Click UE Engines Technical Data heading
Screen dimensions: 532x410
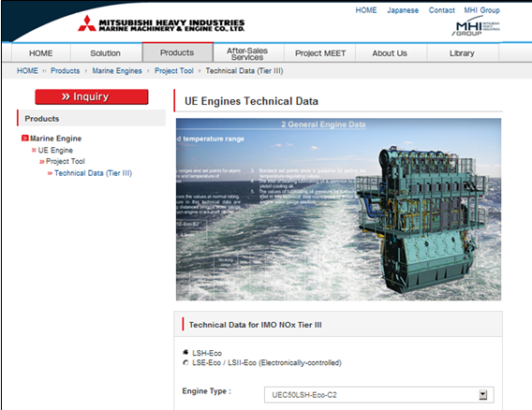251,101
